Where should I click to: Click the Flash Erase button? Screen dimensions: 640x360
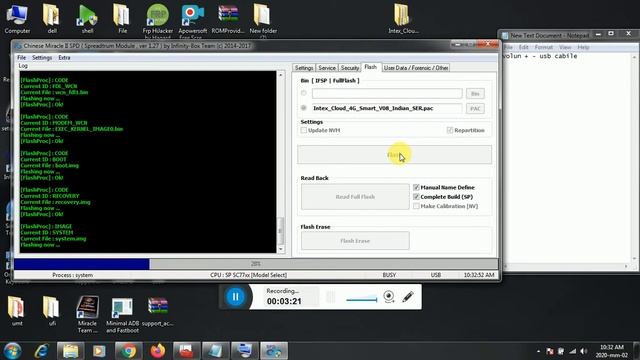tap(355, 241)
